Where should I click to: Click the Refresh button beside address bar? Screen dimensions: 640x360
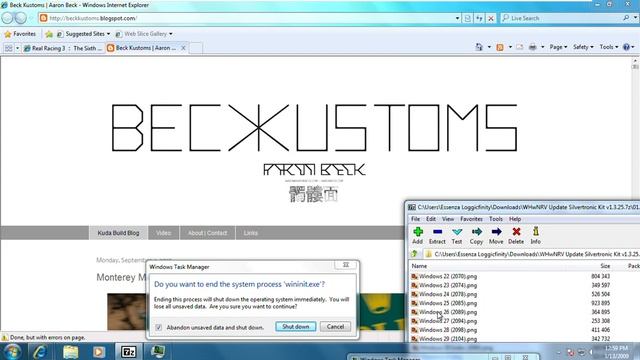[x=479, y=18]
